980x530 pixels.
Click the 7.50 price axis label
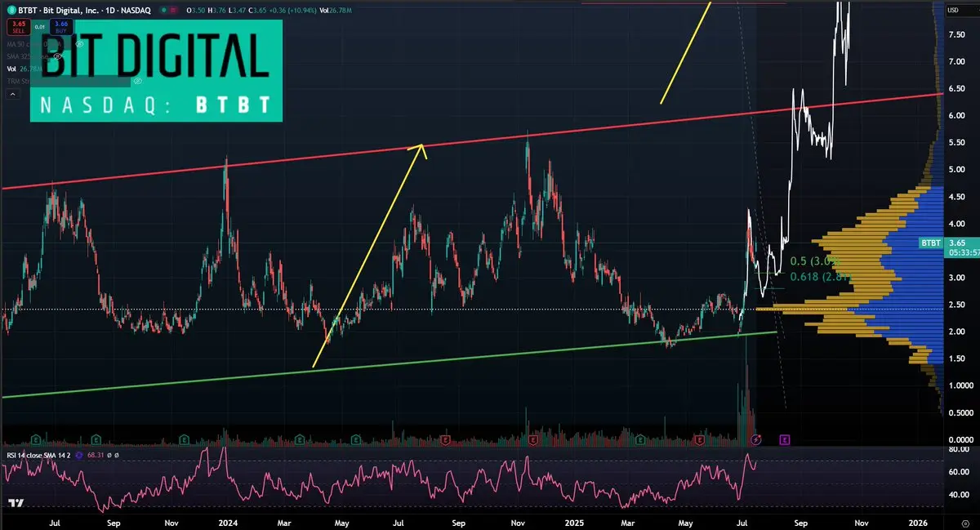957,34
